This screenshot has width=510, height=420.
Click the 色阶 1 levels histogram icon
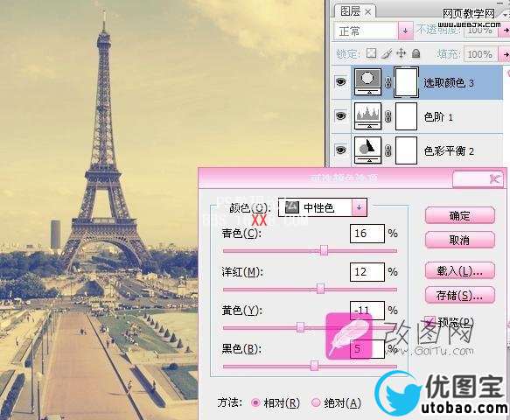tap(367, 116)
